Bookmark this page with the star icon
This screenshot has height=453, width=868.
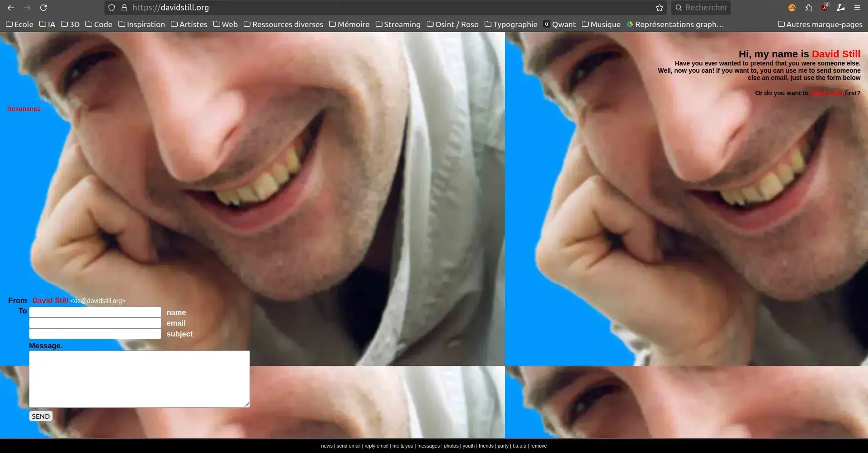coord(660,8)
